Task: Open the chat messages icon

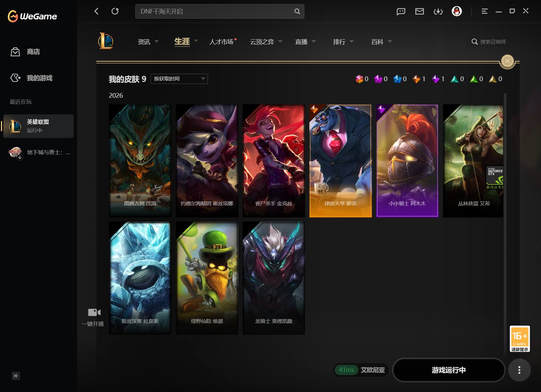Action: point(401,11)
